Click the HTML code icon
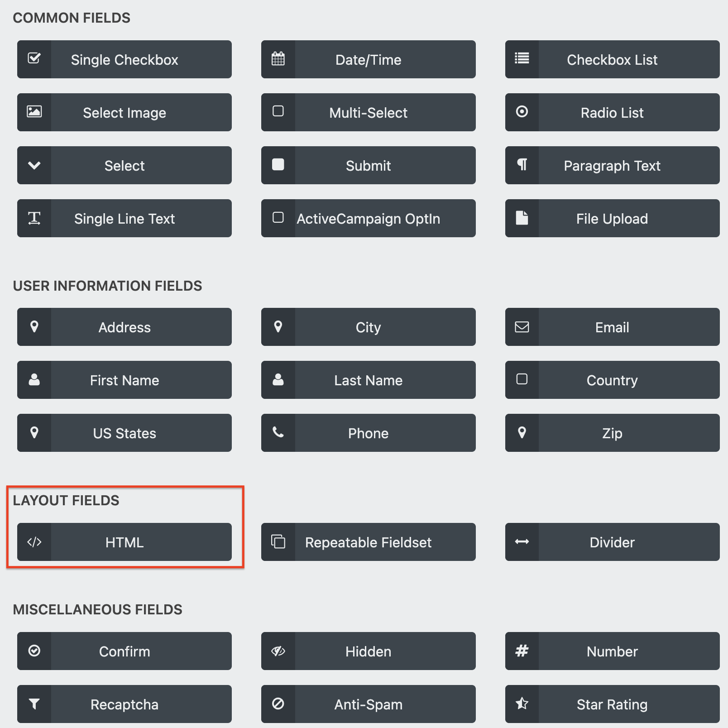 pyautogui.click(x=34, y=542)
